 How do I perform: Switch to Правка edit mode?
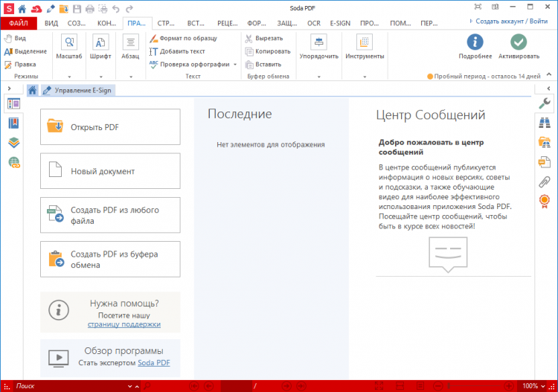[20, 65]
